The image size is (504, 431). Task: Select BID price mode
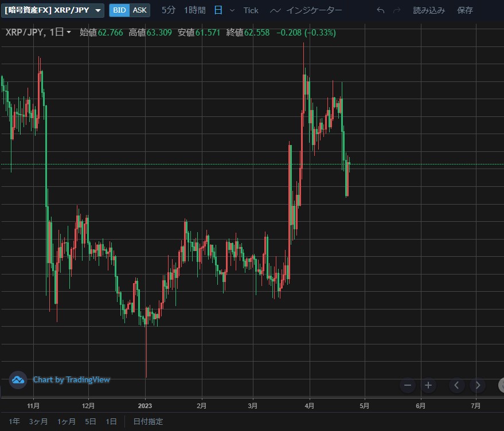point(119,10)
